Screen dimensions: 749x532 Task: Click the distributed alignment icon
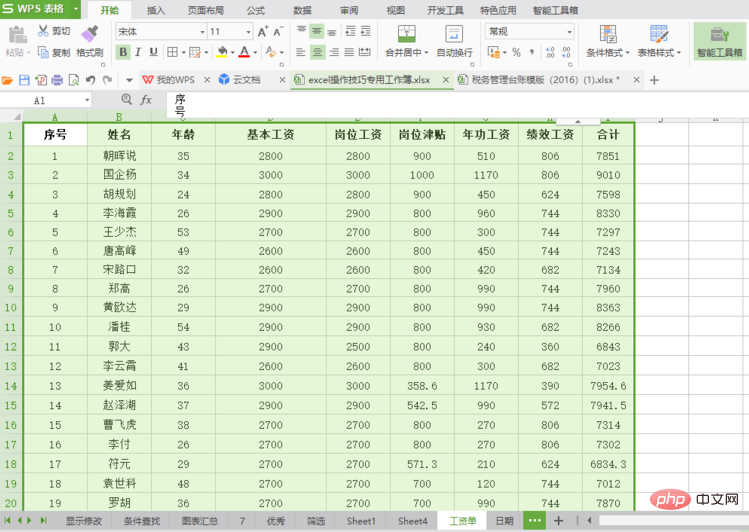click(364, 52)
